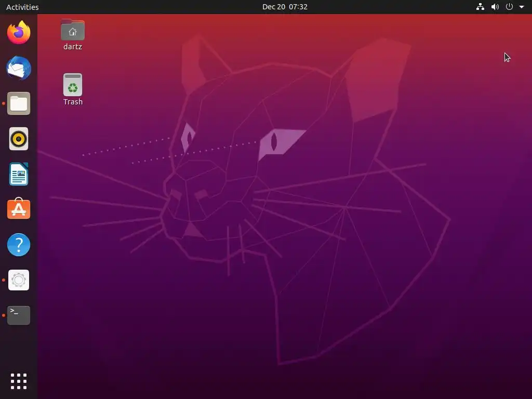Click the power icon in top bar
This screenshot has width=532, height=399.
click(x=509, y=7)
